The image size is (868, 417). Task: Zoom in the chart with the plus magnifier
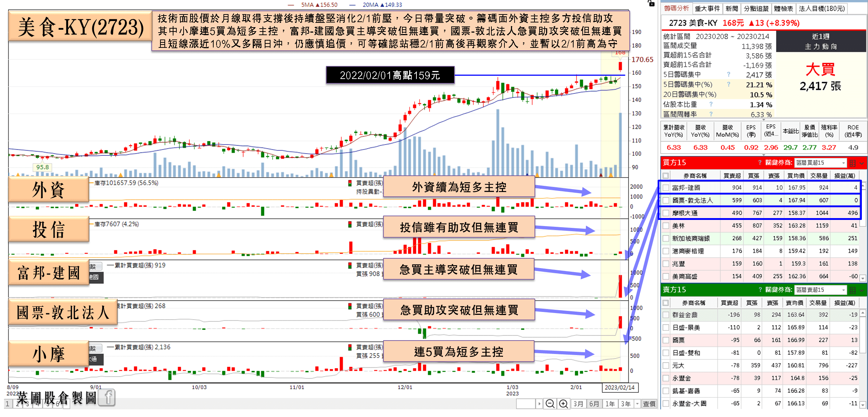click(563, 404)
